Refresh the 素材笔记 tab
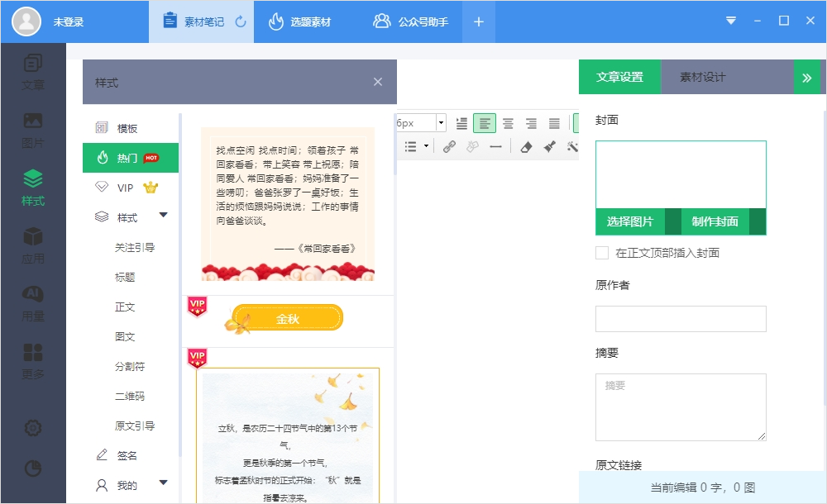Screen dimensions: 827x504 pos(241,21)
